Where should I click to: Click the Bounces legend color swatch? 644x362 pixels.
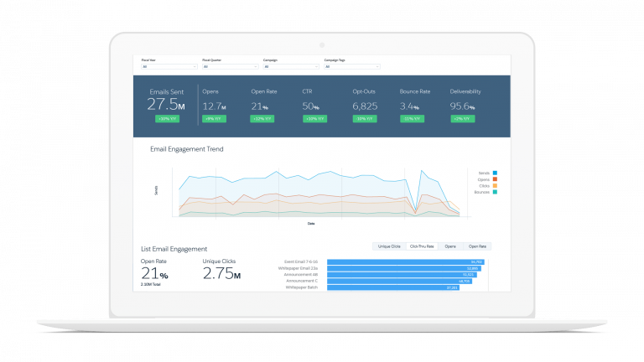pyautogui.click(x=496, y=192)
